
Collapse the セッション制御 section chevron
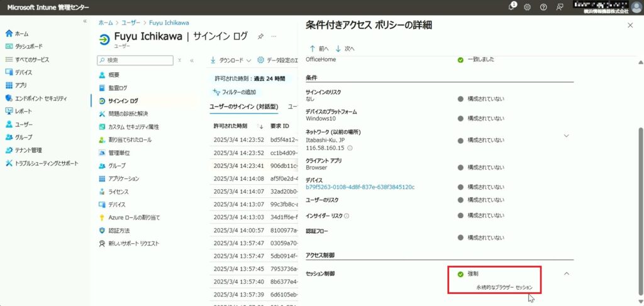567,273
